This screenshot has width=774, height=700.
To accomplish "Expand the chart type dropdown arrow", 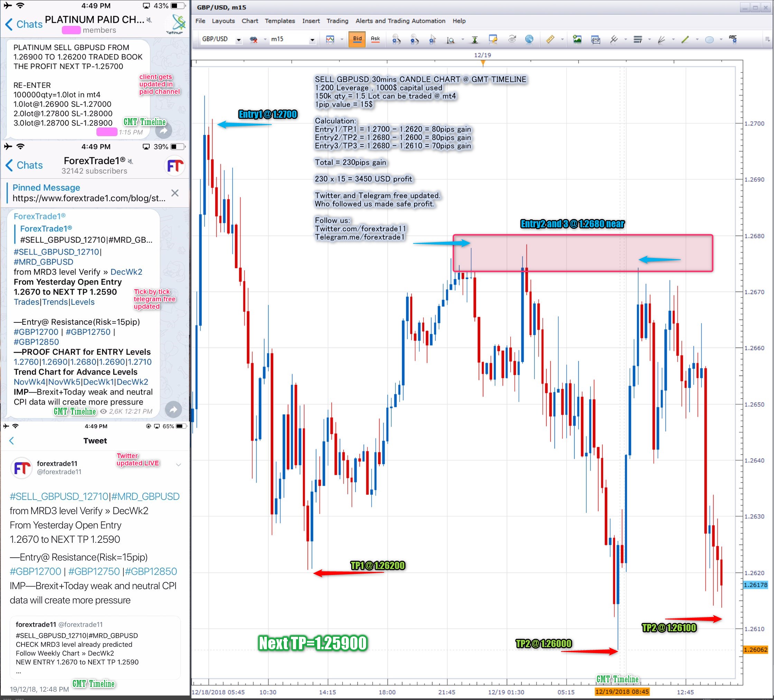I will (x=342, y=39).
